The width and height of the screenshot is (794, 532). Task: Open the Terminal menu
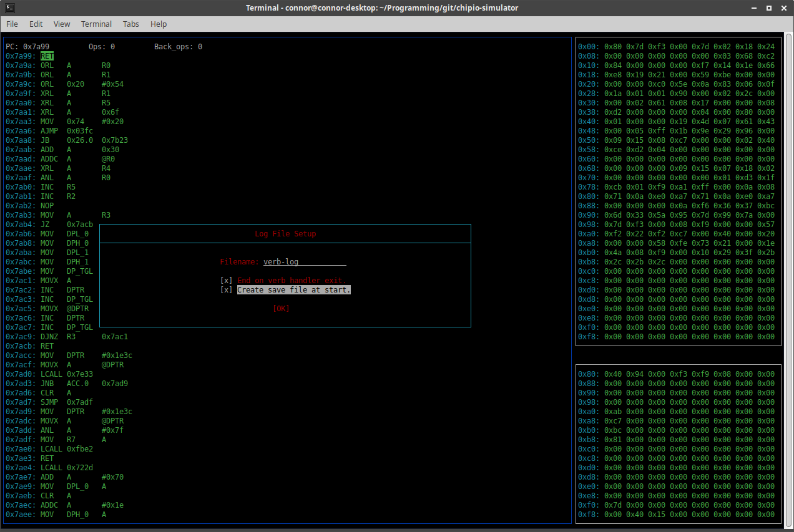pos(96,24)
